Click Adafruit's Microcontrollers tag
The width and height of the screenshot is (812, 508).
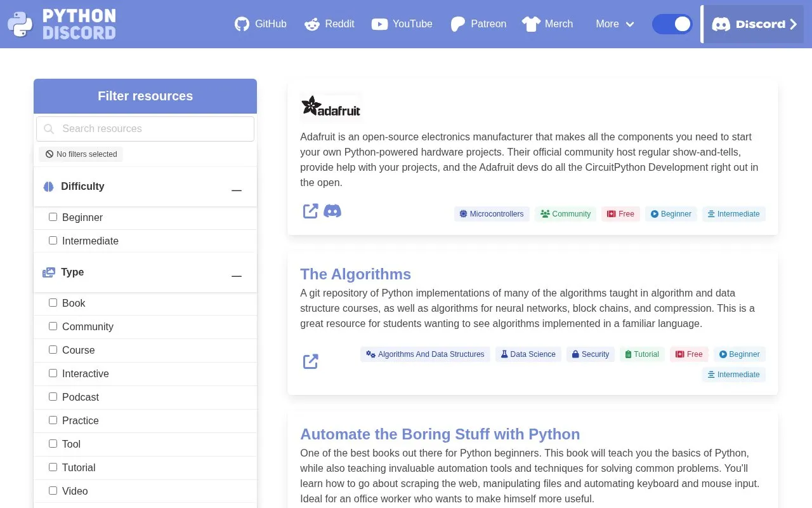pyautogui.click(x=492, y=214)
